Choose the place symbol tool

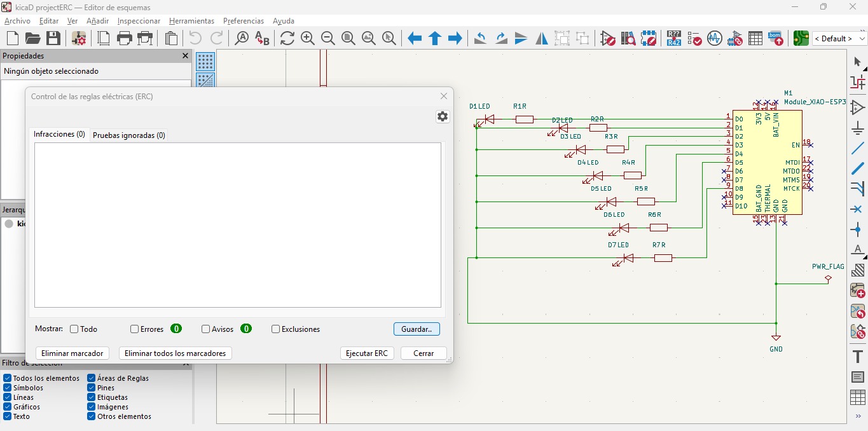click(x=857, y=107)
